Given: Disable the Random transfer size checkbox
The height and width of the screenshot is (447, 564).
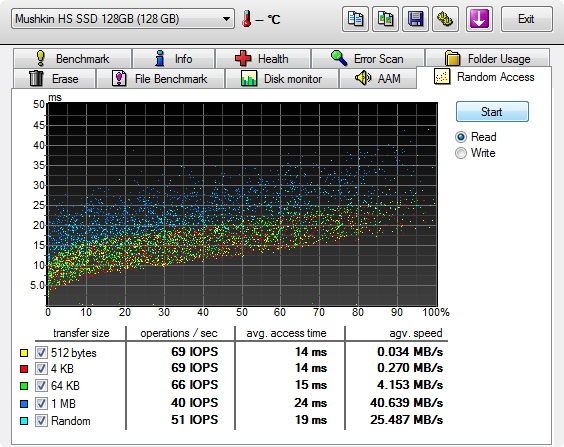Looking at the screenshot, I should point(41,420).
